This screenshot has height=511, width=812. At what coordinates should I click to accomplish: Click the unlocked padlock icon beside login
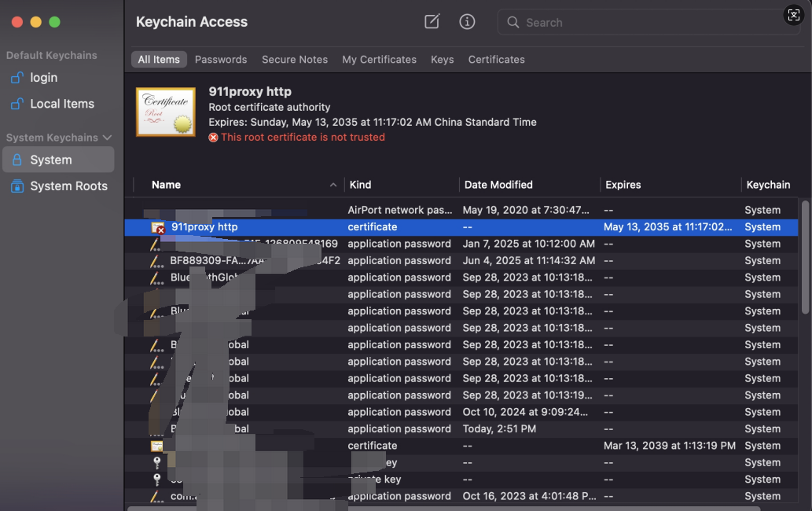17,78
